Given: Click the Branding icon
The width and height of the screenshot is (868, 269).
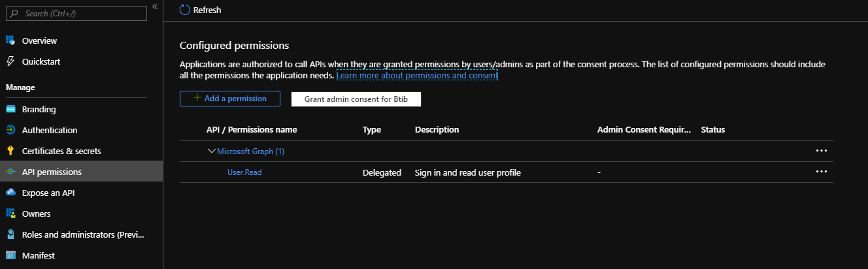Looking at the screenshot, I should 10,109.
